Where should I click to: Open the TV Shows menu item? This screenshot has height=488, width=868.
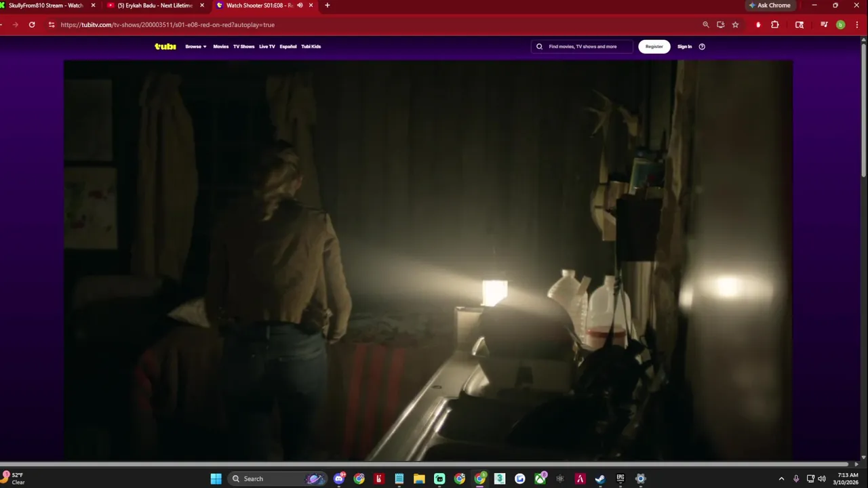point(244,47)
